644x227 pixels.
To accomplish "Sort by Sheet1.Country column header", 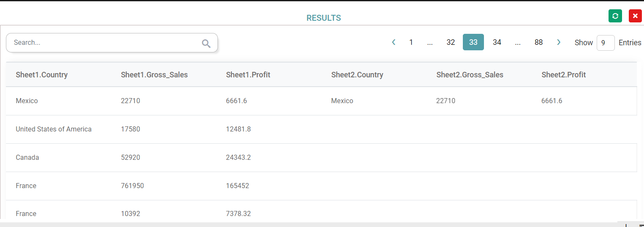I will point(42,75).
